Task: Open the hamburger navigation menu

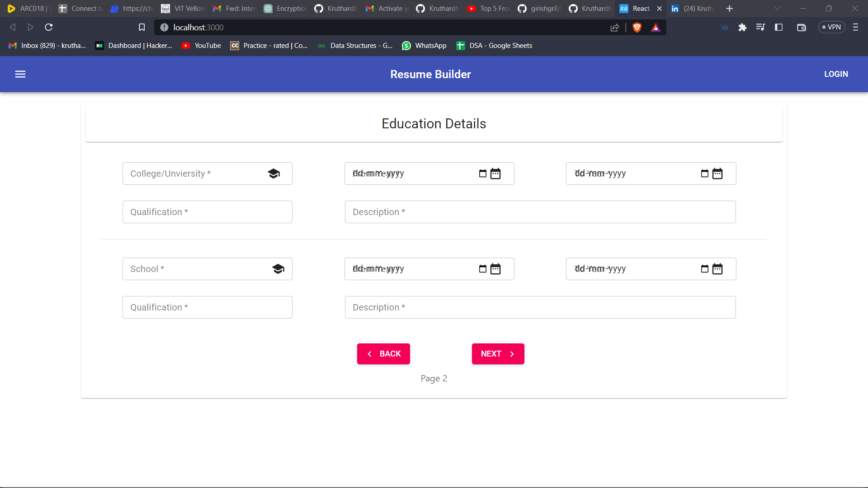Action: tap(20, 74)
